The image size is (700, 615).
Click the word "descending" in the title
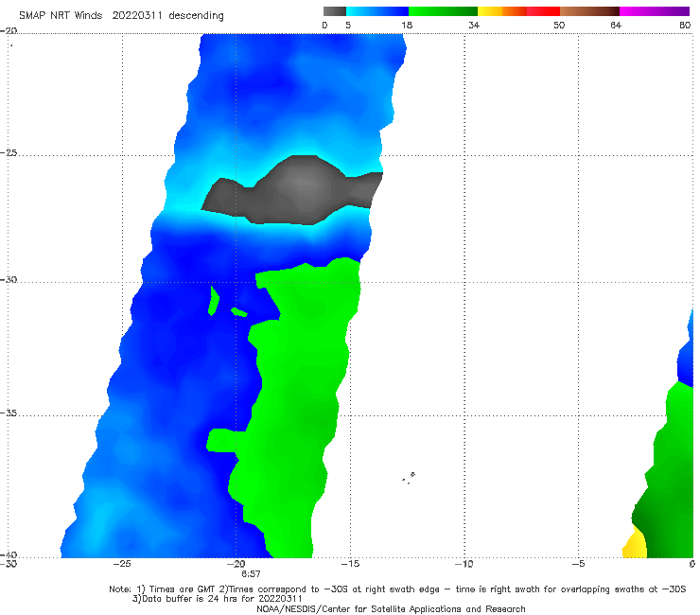click(x=196, y=16)
